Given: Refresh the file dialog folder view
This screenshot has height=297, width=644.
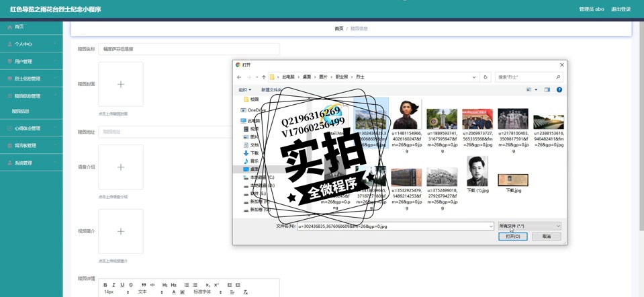Looking at the screenshot, I should point(486,77).
